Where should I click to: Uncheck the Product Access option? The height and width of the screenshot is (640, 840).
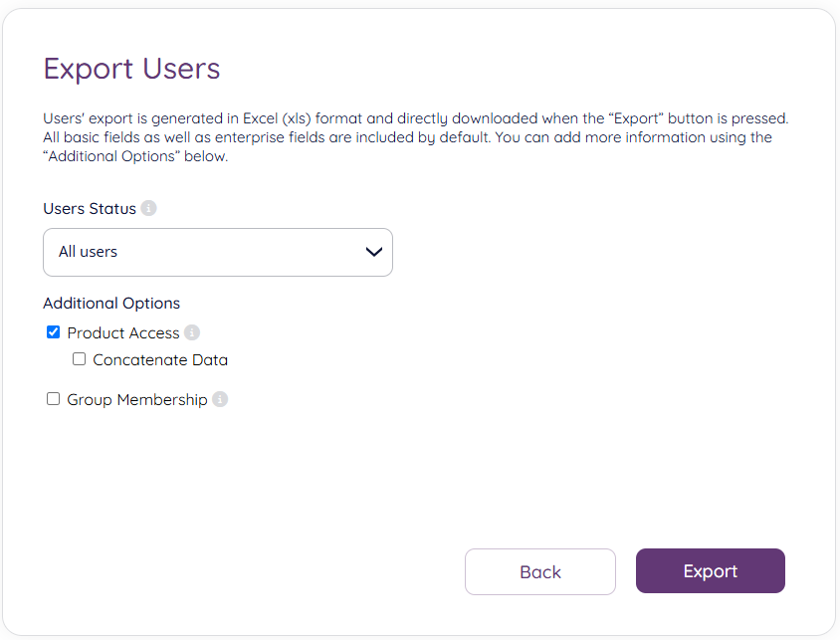[x=53, y=331]
